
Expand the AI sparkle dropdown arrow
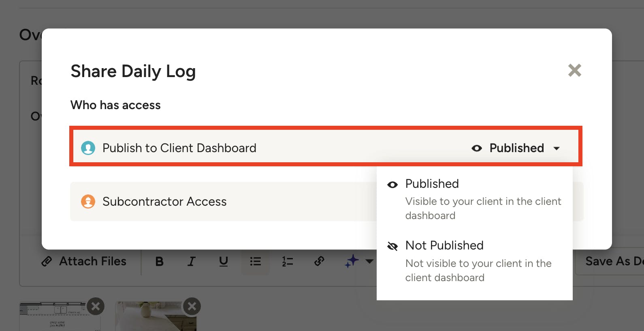coord(369,261)
